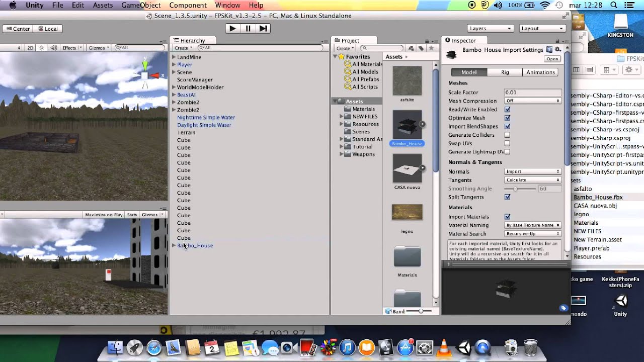The width and height of the screenshot is (644, 362).
Task: Expand Bambo_House in Hierarchy
Action: 174,245
